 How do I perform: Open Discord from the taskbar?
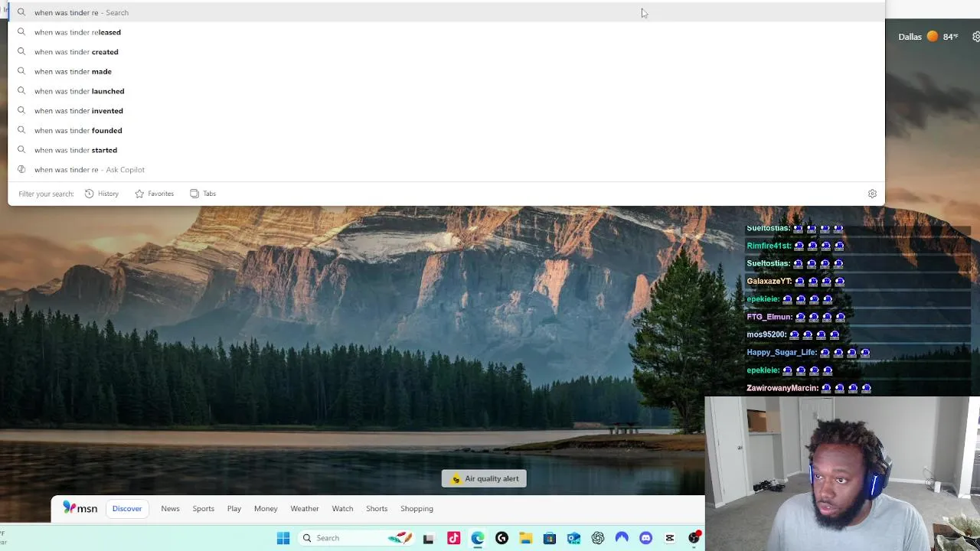[x=645, y=538]
